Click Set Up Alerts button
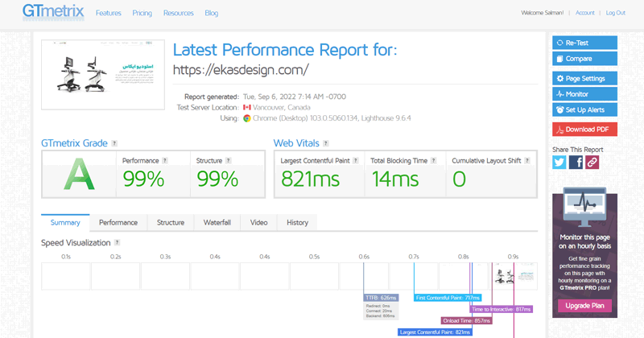Viewport: 644px width, 338px height. coord(584,109)
